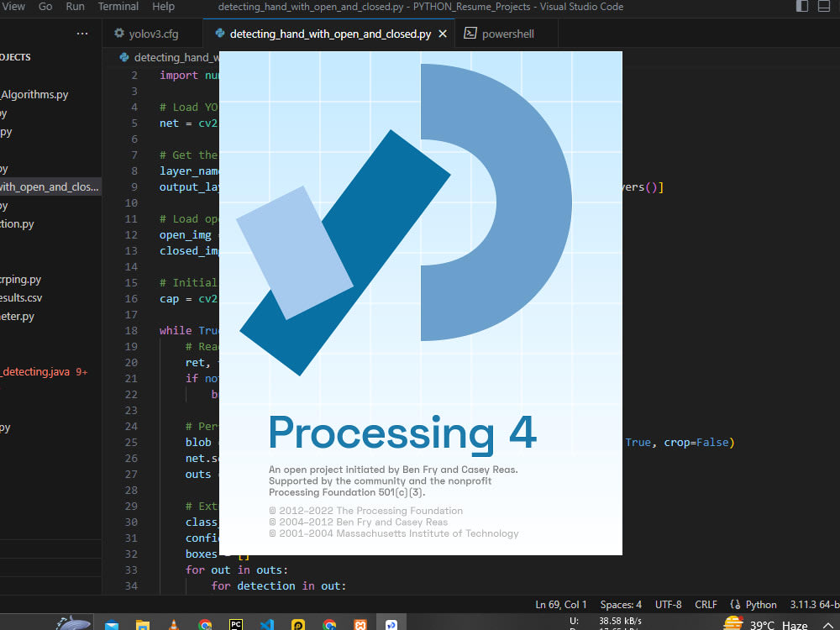Change the CRLF end of line setting

[706, 604]
